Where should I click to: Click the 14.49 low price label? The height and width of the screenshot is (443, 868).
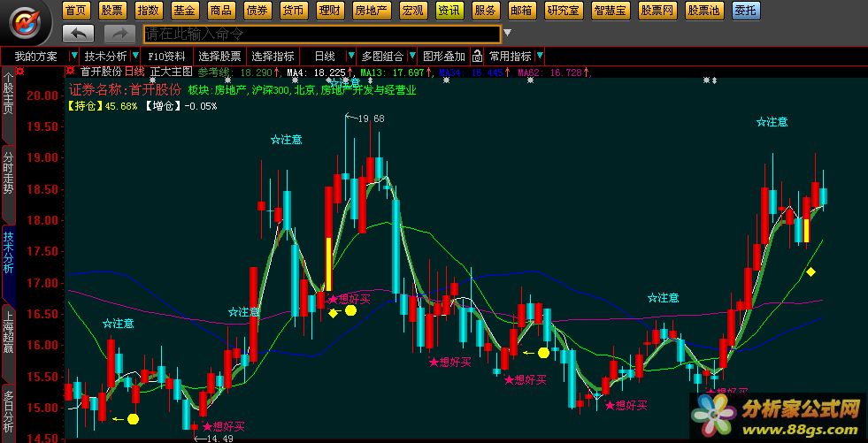coord(219,439)
